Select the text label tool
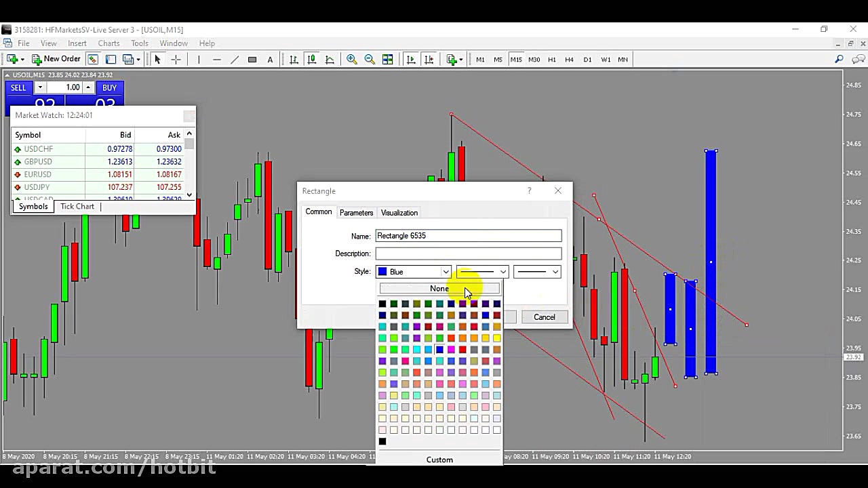The image size is (868, 488). point(270,60)
